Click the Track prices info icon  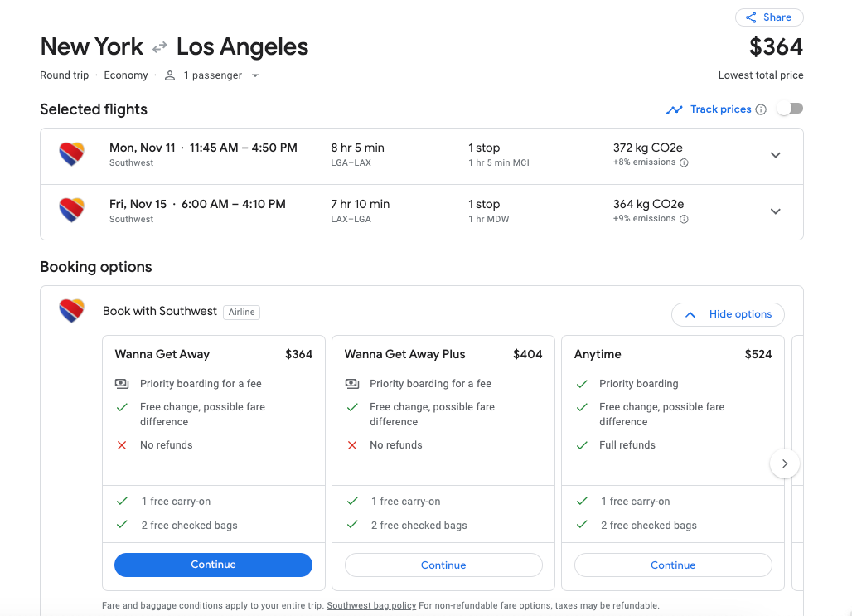tap(761, 109)
